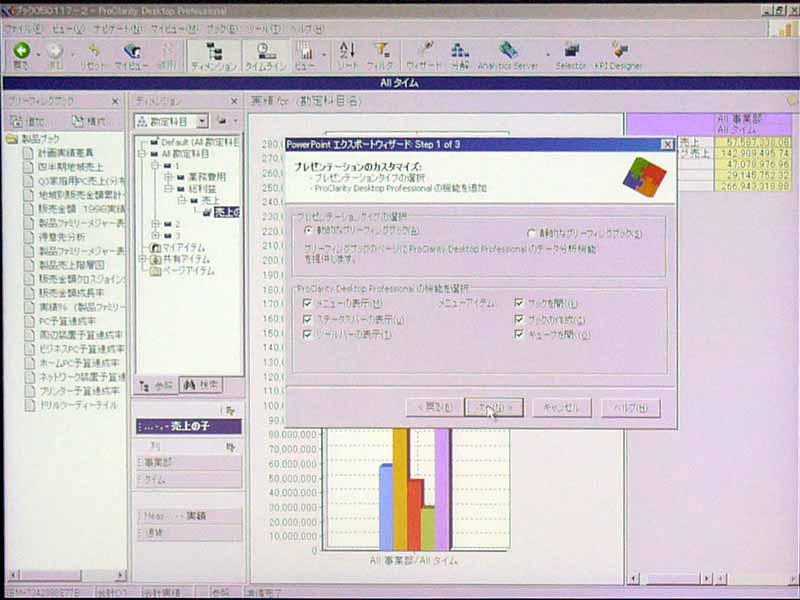The height and width of the screenshot is (600, 800).
Task: Open the Selector toolbar icon
Action: [571, 50]
